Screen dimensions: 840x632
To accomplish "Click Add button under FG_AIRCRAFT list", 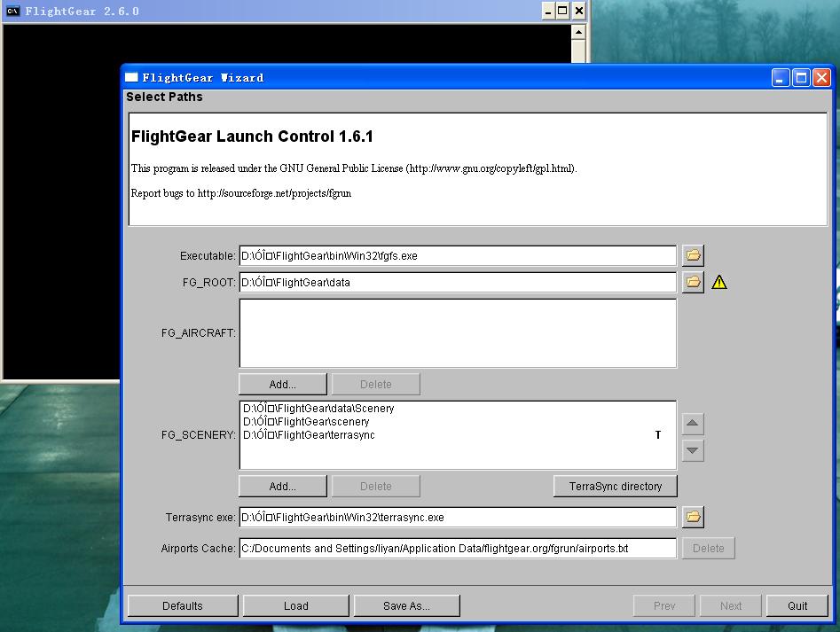I will coord(282,384).
